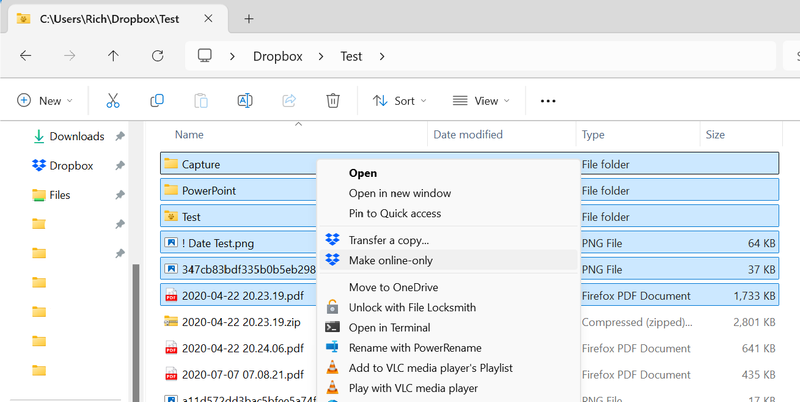Open the See more three-dots menu

pos(547,101)
